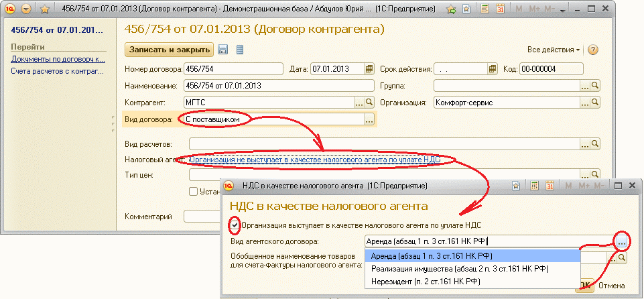The height and width of the screenshot is (299, 644).
Task: Select 'Нерезидент (п. 2 ст.161 НК РФ)' option
Action: pos(472,282)
